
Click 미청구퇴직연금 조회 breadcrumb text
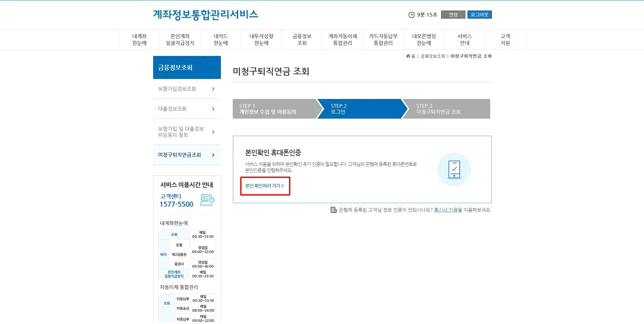[471, 56]
